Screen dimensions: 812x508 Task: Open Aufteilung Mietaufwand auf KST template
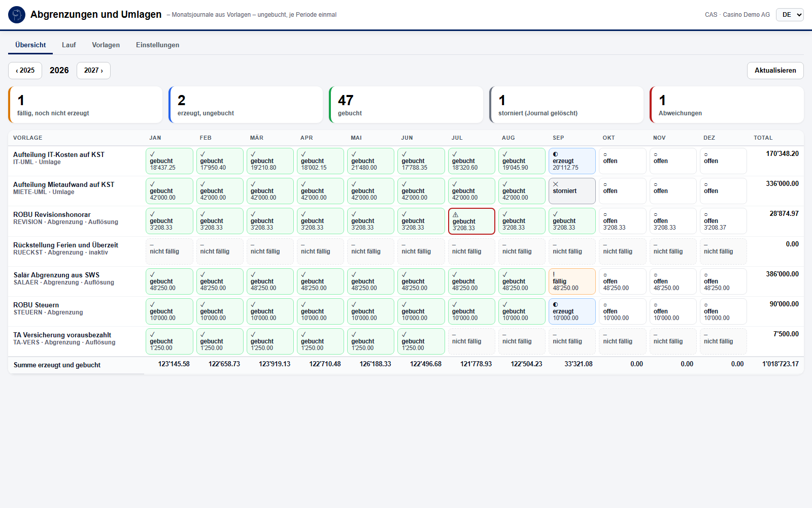click(x=64, y=184)
